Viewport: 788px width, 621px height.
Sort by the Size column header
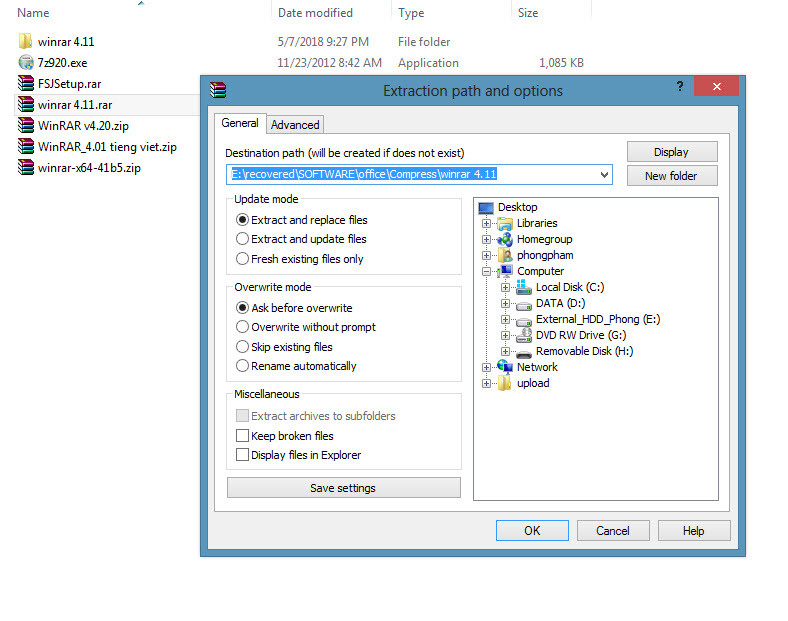pos(528,13)
